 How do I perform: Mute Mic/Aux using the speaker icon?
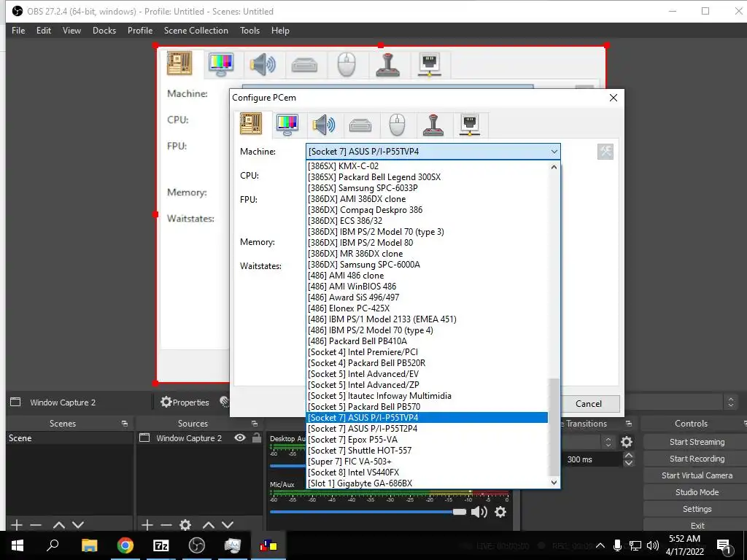[x=479, y=512]
